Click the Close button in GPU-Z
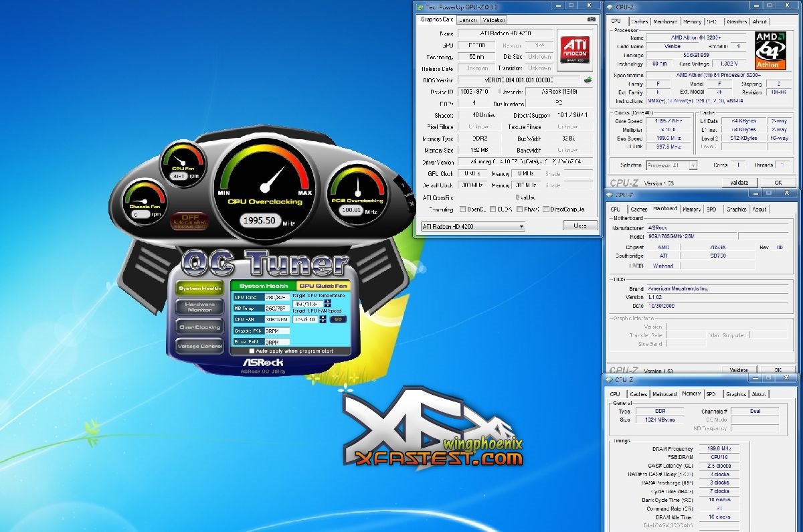The width and height of the screenshot is (803, 532). (x=580, y=226)
